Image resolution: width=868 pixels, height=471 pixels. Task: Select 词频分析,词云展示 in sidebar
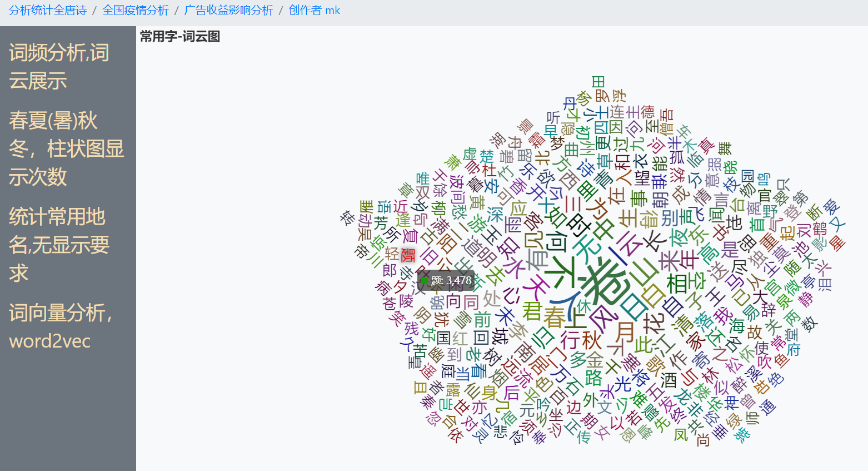click(x=58, y=67)
